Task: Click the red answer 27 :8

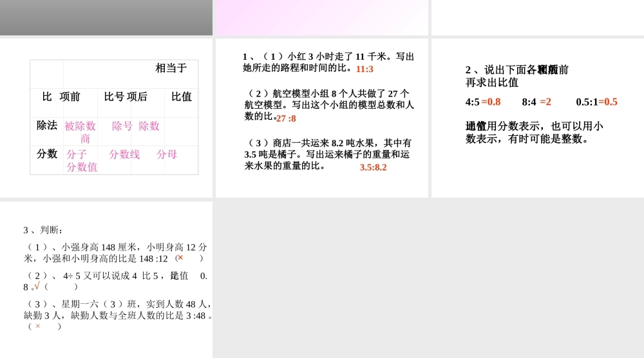Action: (287, 118)
